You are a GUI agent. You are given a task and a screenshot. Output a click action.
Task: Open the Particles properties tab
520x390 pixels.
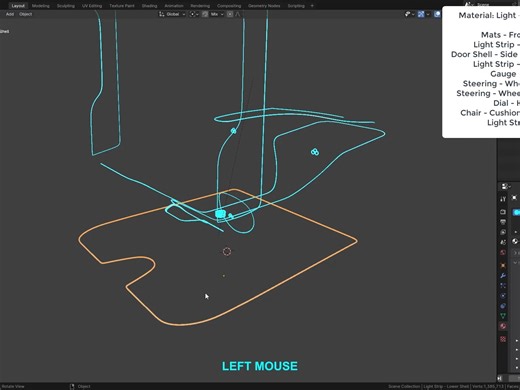pyautogui.click(x=503, y=286)
